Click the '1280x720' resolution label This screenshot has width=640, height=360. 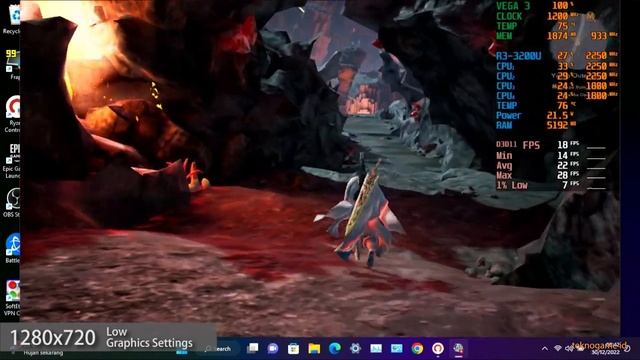point(52,338)
